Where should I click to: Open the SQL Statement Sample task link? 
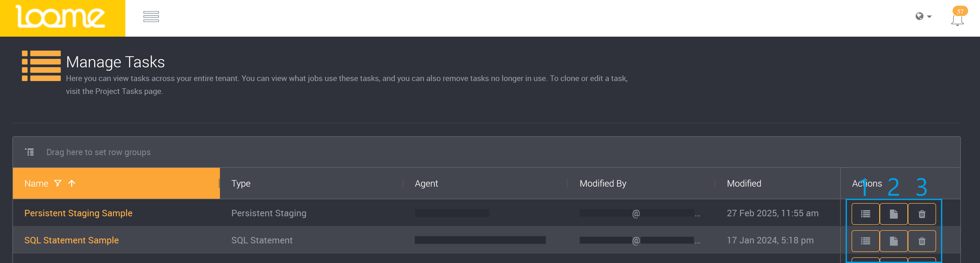[72, 240]
